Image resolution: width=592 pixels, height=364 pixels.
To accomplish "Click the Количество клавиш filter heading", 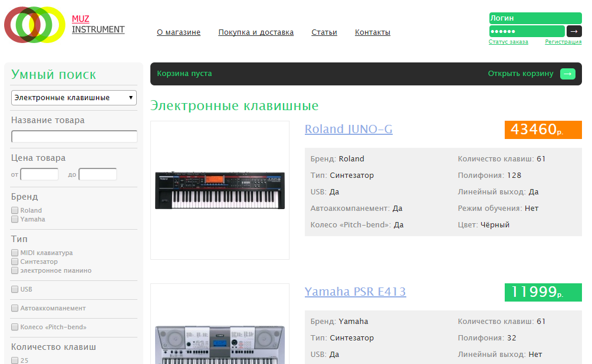I will (54, 347).
